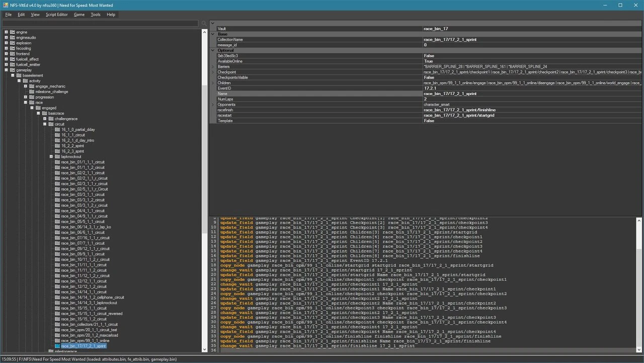Open the Tools menu
The width and height of the screenshot is (644, 363).
pyautogui.click(x=95, y=15)
